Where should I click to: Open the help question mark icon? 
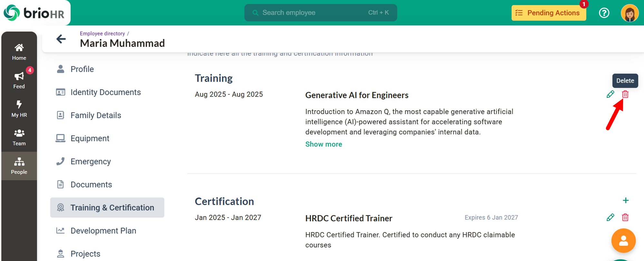604,13
